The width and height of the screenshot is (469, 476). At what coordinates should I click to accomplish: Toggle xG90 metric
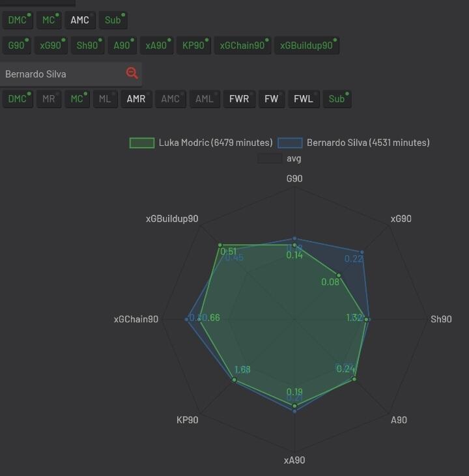point(51,46)
